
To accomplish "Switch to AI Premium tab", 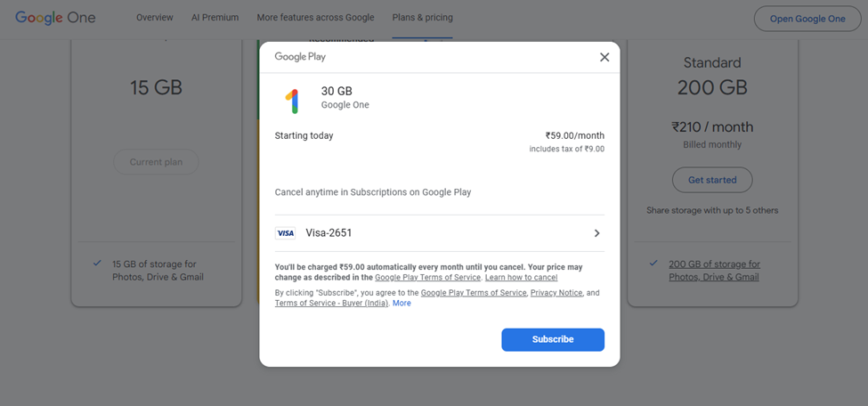I will click(x=215, y=18).
